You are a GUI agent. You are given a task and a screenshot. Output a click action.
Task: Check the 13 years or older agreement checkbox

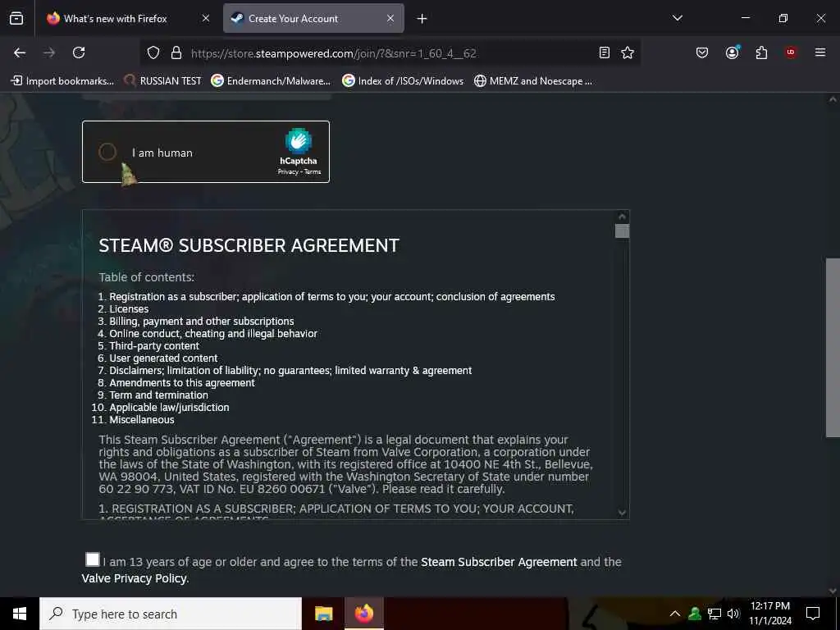coord(93,559)
